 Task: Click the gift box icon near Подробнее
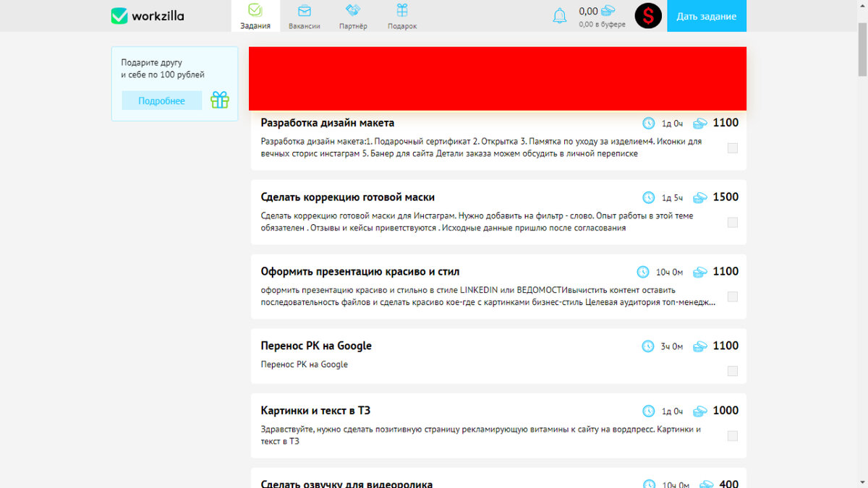(220, 100)
